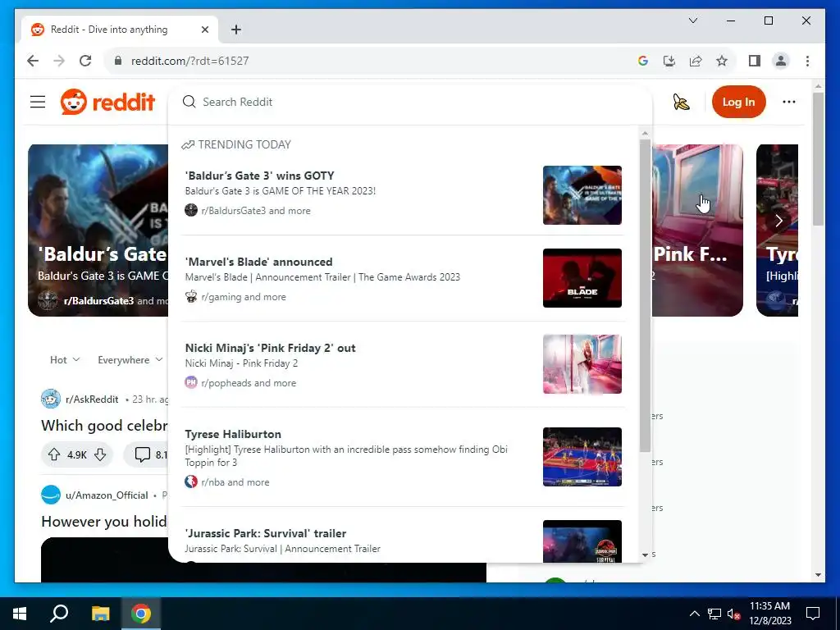Click the search magnifier icon in Reddit search
Viewport: 840px width, 630px height.
coord(189,102)
